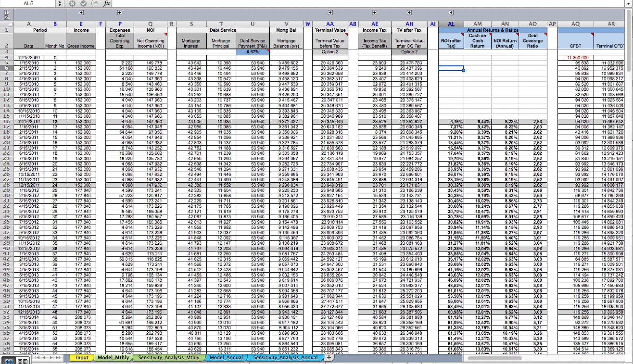633x364 pixels.
Task: Expand the column group above column AE
Action: click(375, 13)
